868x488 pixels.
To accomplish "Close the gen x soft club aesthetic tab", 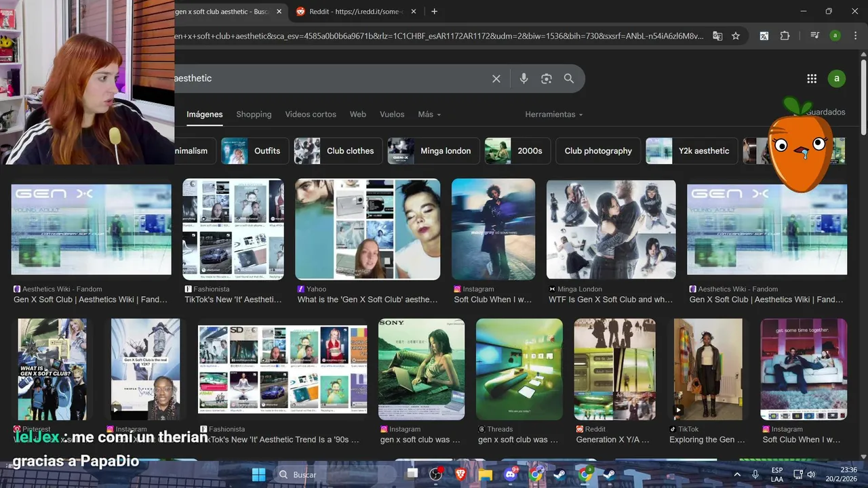I will click(x=279, y=12).
